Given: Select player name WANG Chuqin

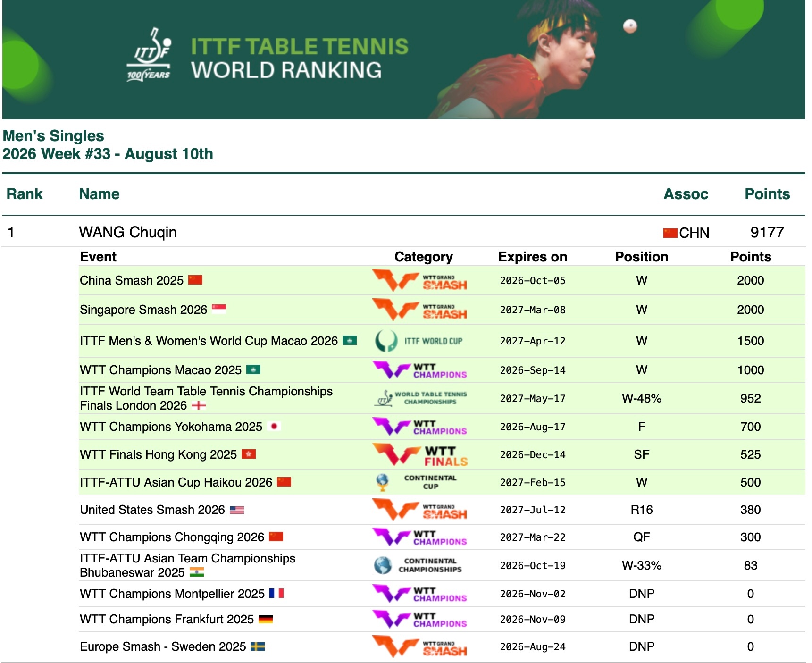Looking at the screenshot, I should pos(128,232).
